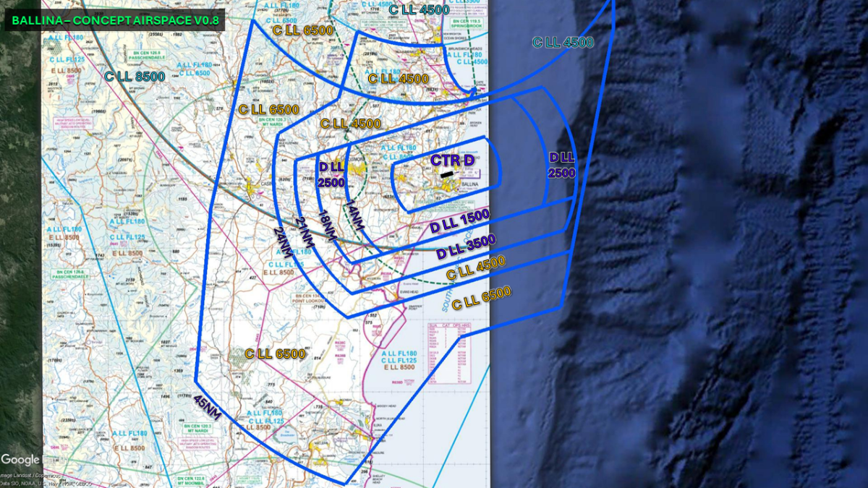Click the cyan C LL 8500 label
Viewport: 868px width, 488px height.
pos(135,76)
